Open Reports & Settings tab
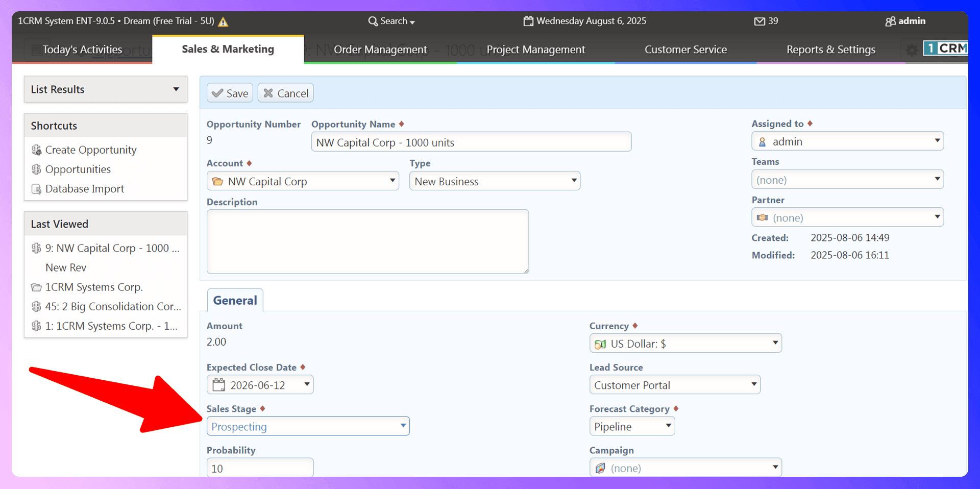Image resolution: width=980 pixels, height=489 pixels. click(x=831, y=50)
